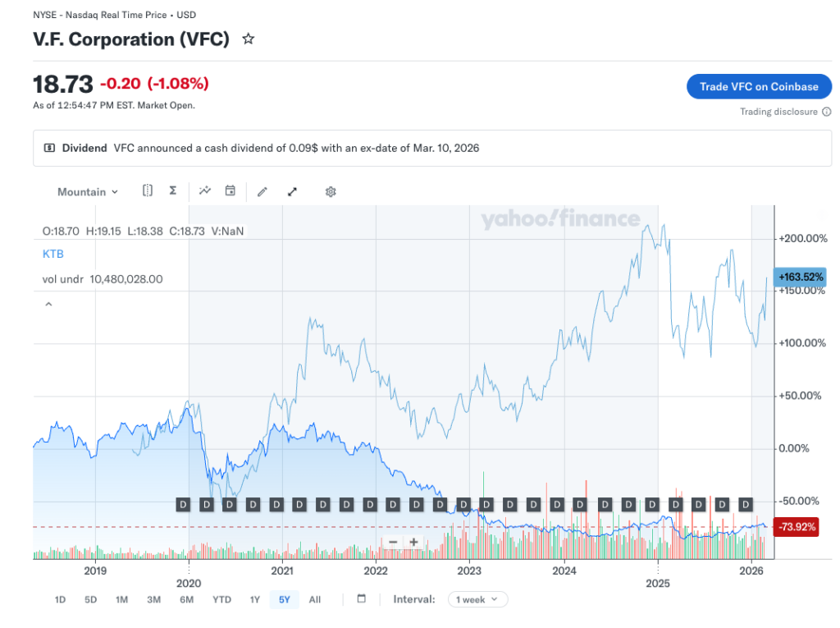840x628 pixels.
Task: Collapse the chart legend with chevron
Action: 48,305
